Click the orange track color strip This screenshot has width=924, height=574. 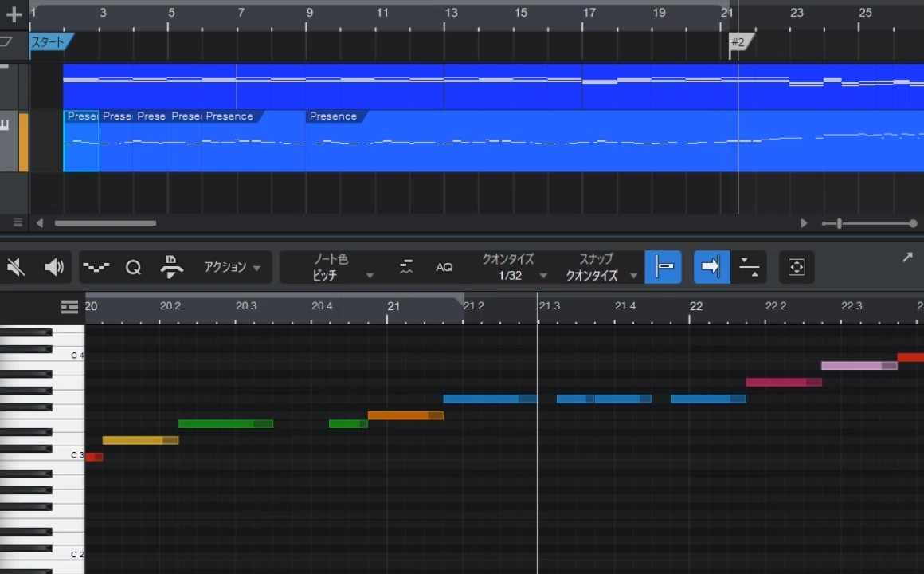click(x=24, y=142)
